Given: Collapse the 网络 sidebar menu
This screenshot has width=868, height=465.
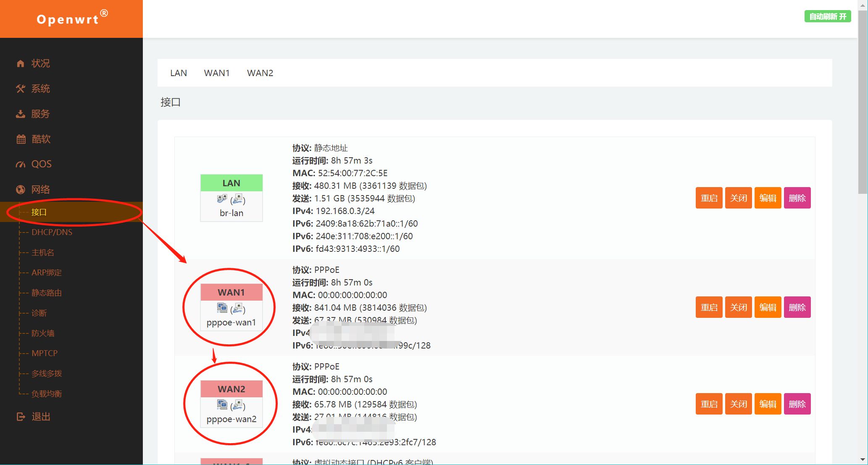Looking at the screenshot, I should click(x=40, y=190).
